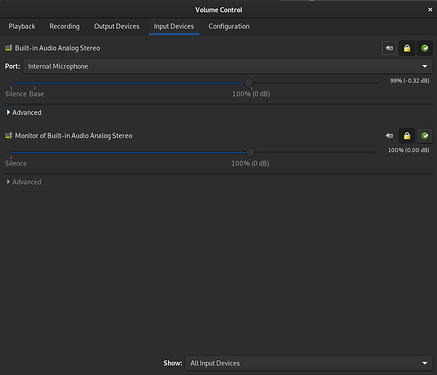437x375 pixels.
Task: Click the Built-in Audio volume slider handle
Action: [x=248, y=83]
